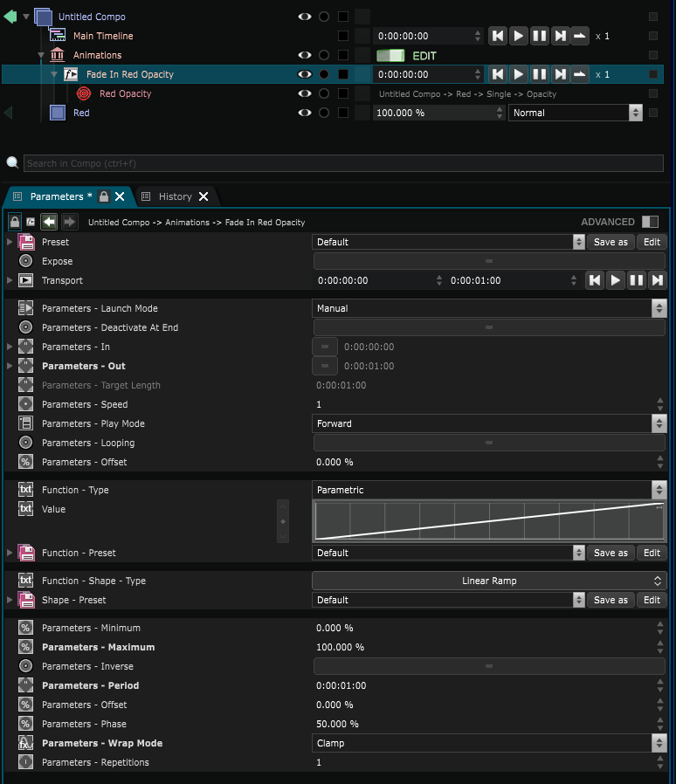The height and width of the screenshot is (784, 676).
Task: Collapse the Fade In Red Opacity node
Action: click(54, 74)
